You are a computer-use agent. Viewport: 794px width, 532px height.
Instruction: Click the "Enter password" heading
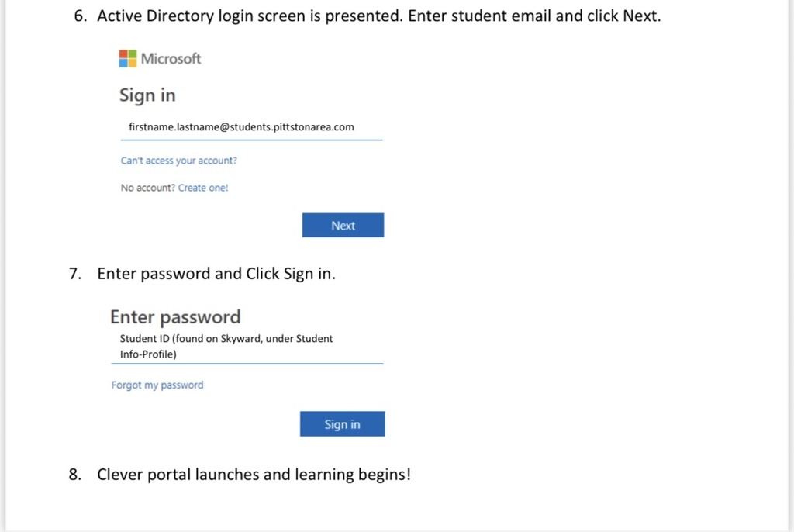pyautogui.click(x=175, y=317)
